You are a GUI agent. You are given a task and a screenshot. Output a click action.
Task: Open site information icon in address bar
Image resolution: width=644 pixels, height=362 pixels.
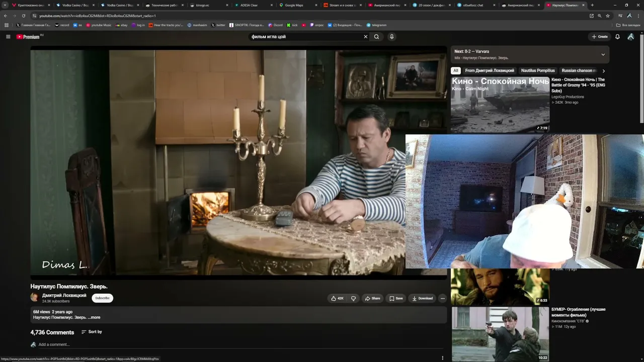[x=34, y=16]
